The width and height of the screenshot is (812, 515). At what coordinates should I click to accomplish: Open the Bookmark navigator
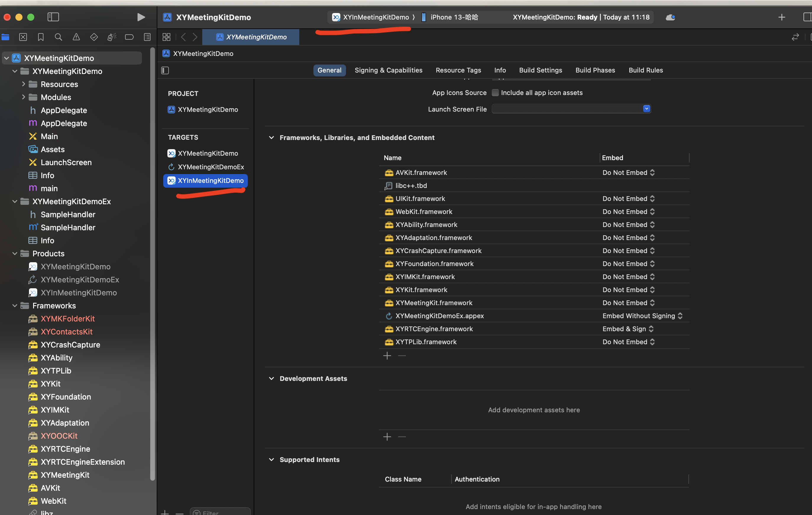41,37
